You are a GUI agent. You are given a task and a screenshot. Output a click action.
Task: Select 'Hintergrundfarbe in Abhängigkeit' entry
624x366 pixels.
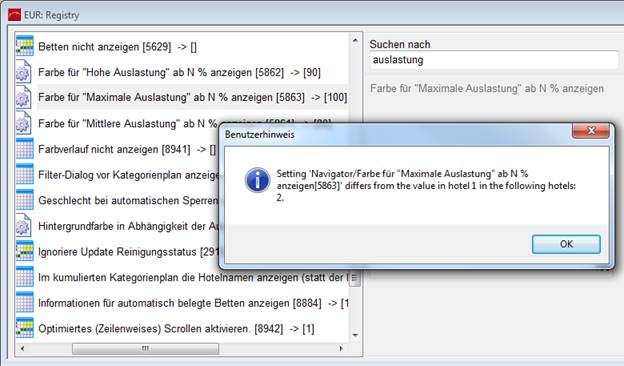coord(129,226)
